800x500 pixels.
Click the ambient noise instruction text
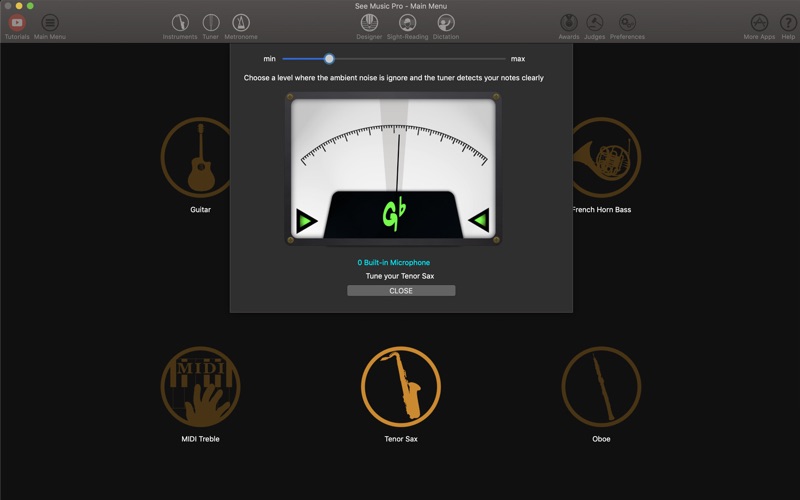coord(393,78)
